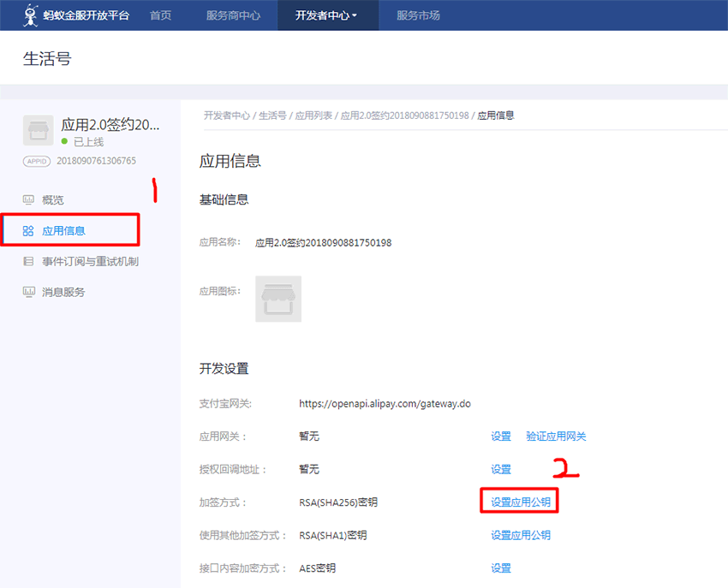Open the 首页 tab in top navigation

pos(160,15)
